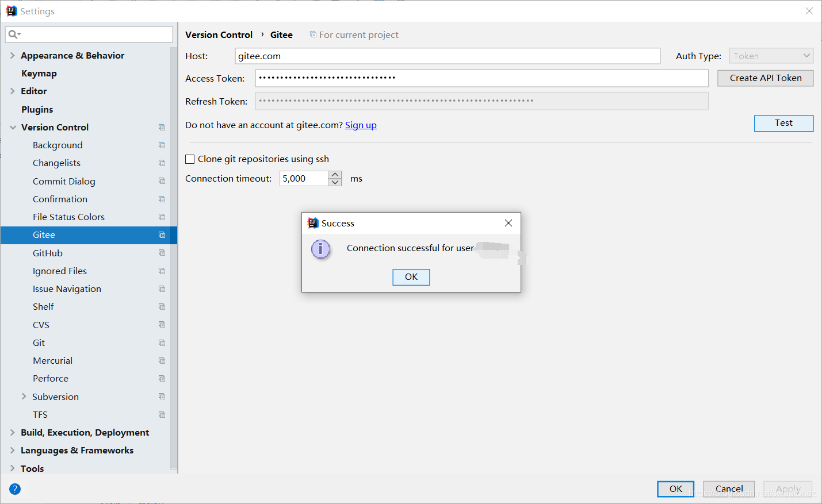Click project-level icon on GitHub row

coord(162,253)
